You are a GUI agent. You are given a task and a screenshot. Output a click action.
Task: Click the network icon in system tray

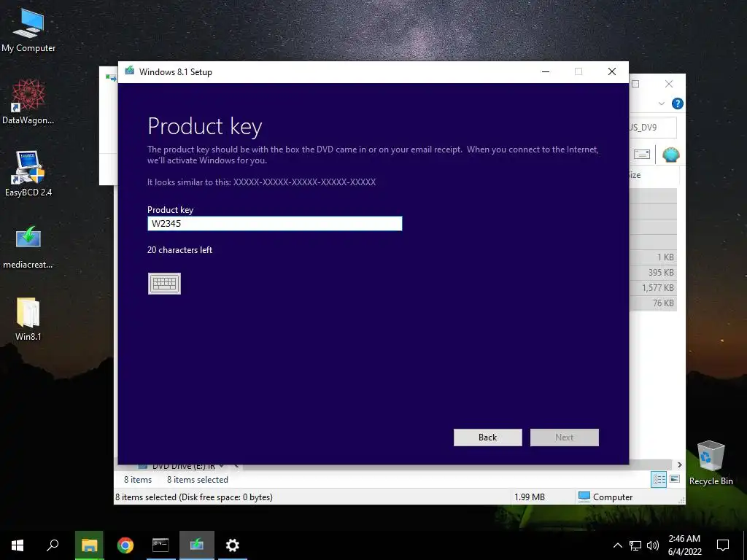point(635,545)
